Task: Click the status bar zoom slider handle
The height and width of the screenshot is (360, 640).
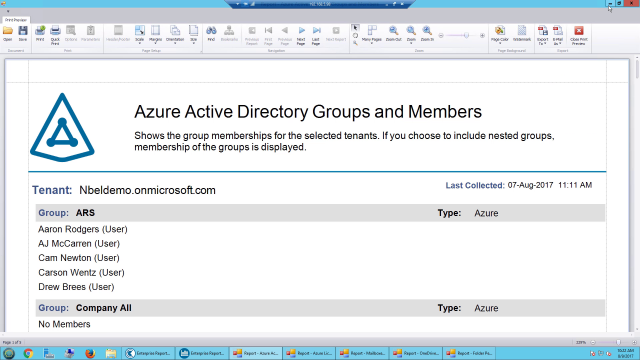Action: [x=618, y=342]
